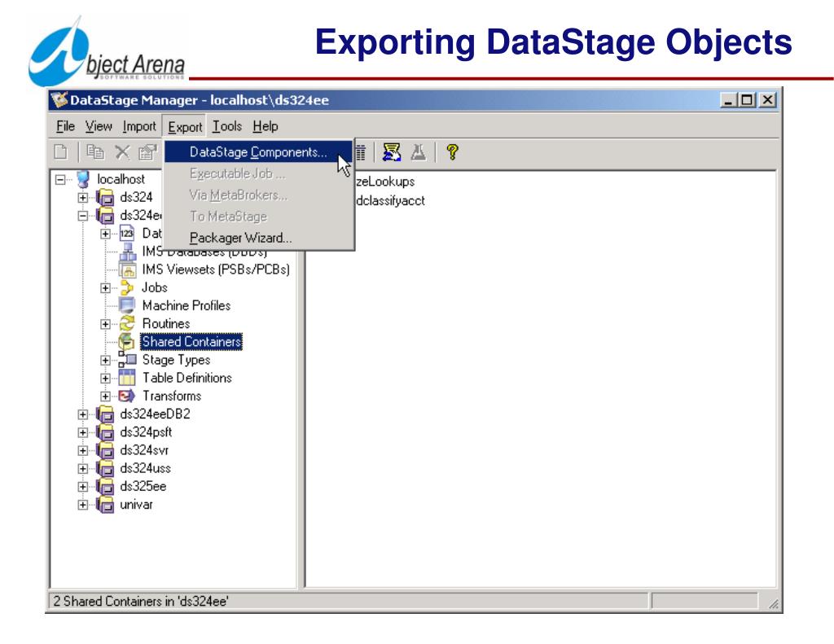Expand the ds324eeDB2 project node
The width and height of the screenshot is (834, 644).
83,414
